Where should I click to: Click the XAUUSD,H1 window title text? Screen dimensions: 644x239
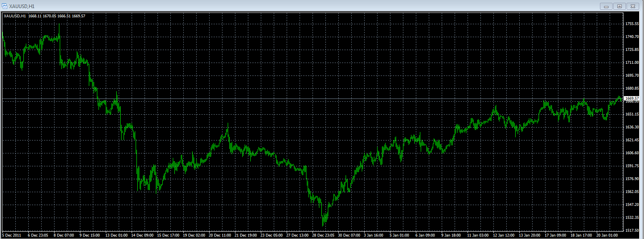coord(22,6)
